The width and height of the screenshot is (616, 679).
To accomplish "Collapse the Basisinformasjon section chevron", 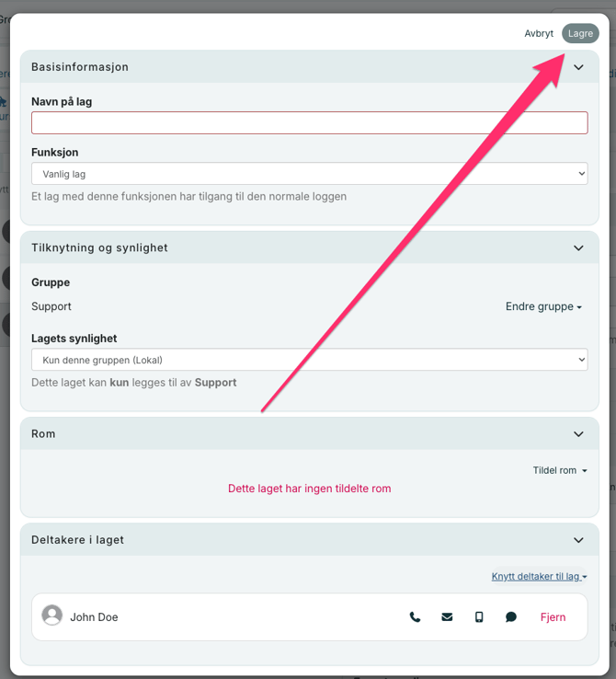I will (578, 67).
